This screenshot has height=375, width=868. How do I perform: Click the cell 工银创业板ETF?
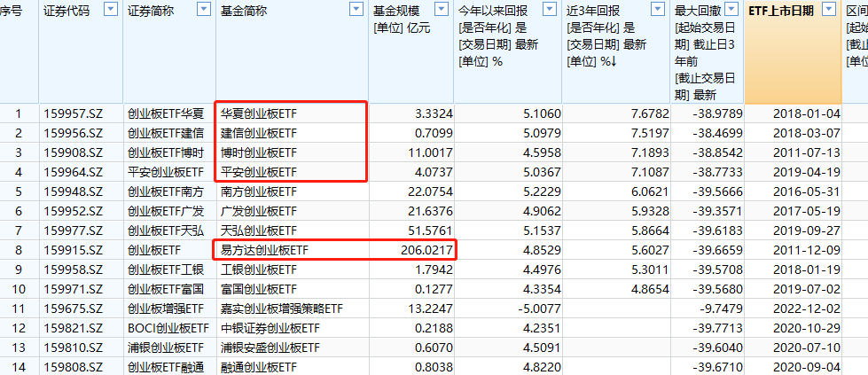[x=293, y=270]
